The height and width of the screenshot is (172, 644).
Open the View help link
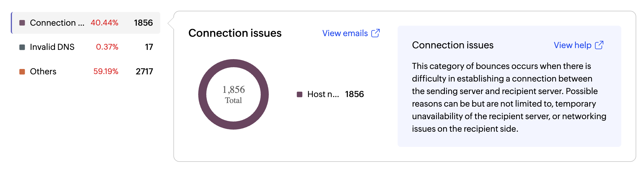click(573, 45)
